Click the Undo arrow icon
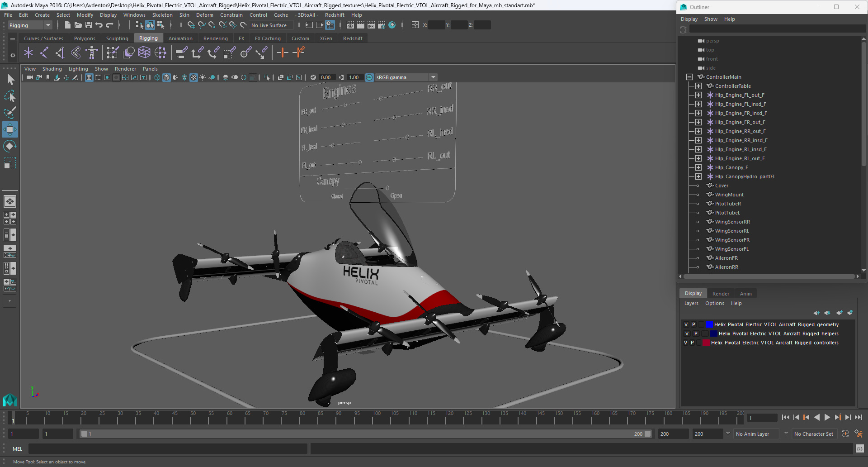This screenshot has width=868, height=467. click(99, 25)
